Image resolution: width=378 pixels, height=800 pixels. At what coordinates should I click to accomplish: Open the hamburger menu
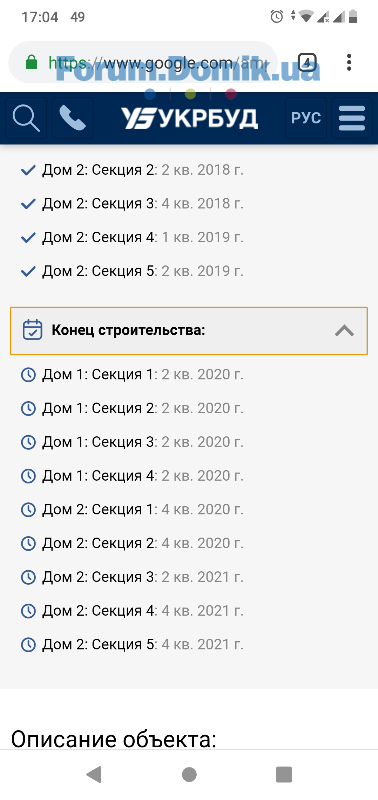(352, 118)
